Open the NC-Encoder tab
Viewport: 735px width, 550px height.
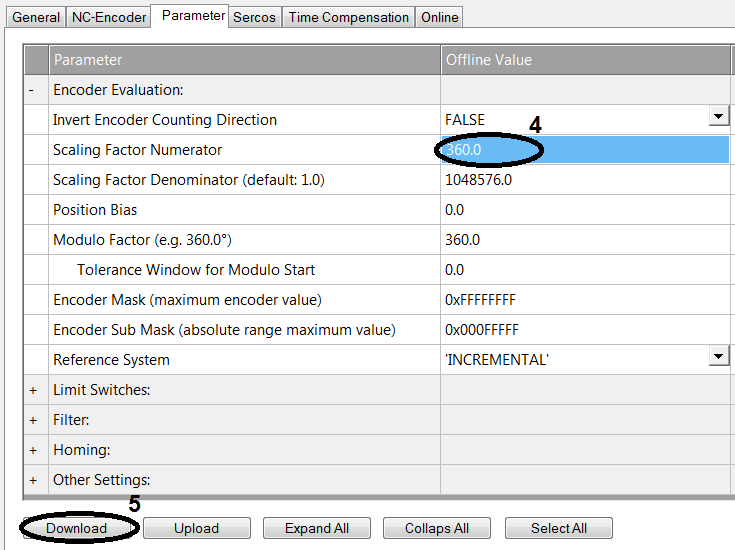point(109,17)
